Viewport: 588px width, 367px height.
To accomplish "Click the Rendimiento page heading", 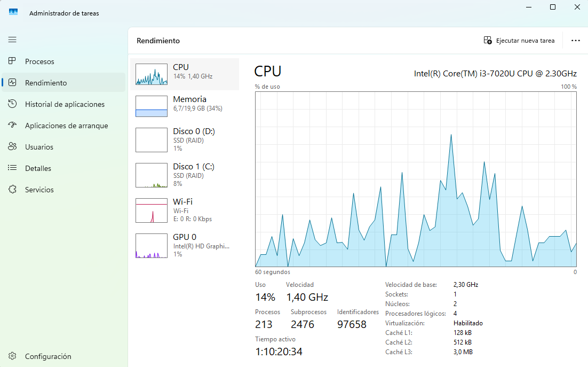I will 158,41.
